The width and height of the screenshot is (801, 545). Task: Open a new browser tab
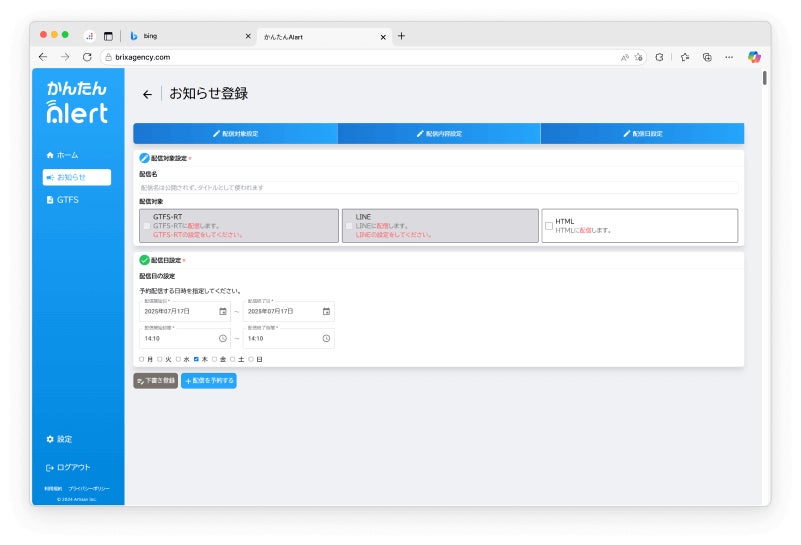tap(402, 36)
